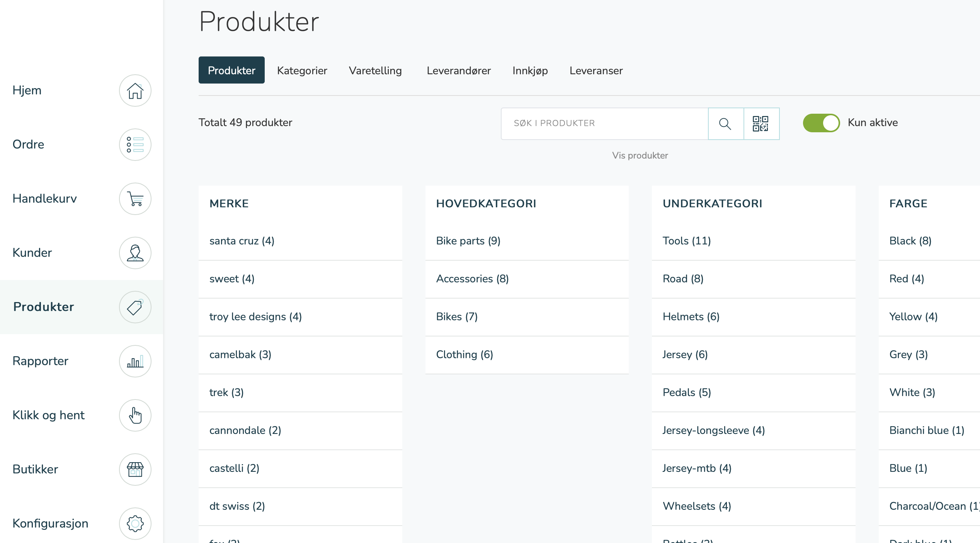
Task: Choose main category Accessories (8)
Action: [527, 279]
